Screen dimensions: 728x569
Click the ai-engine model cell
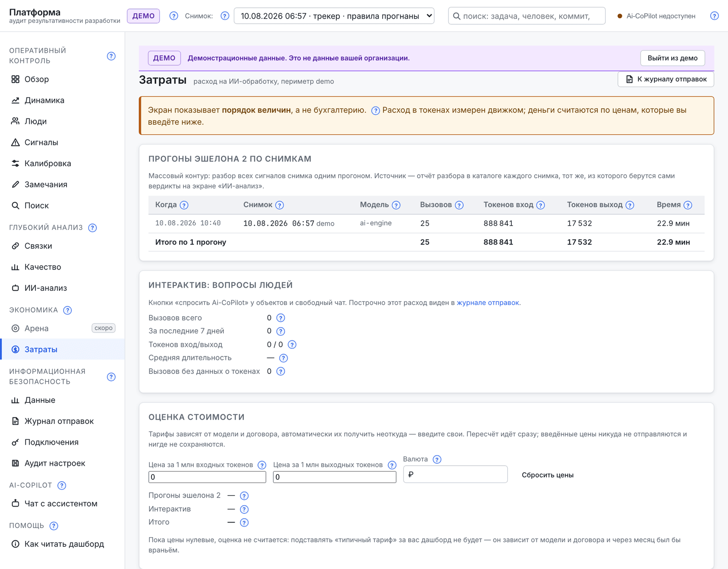pos(375,223)
